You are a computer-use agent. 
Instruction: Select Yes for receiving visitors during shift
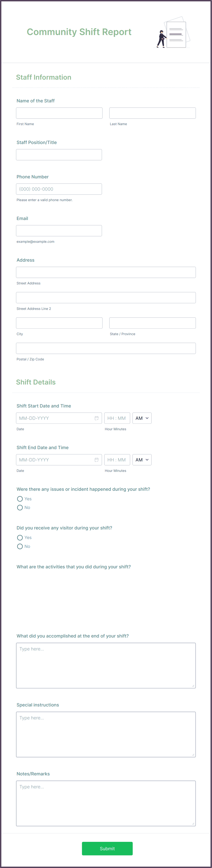click(20, 537)
